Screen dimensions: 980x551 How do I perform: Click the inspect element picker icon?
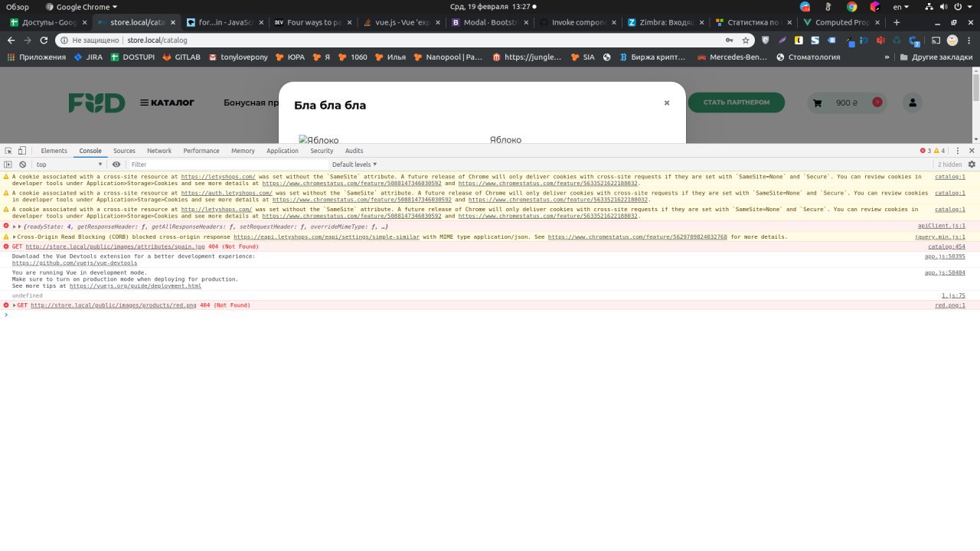8,151
